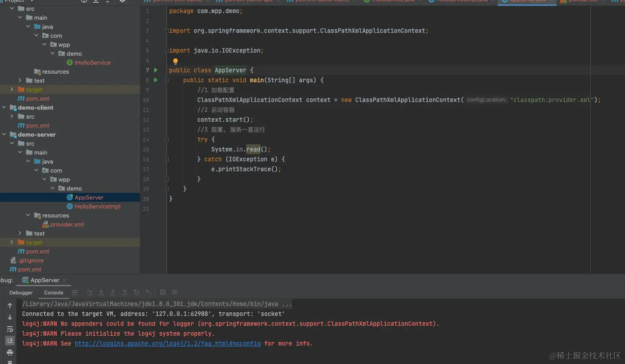Screen dimensions: 625x364
Task: Click Maven icon of demo-client's pom.xml
Action: click(x=21, y=125)
